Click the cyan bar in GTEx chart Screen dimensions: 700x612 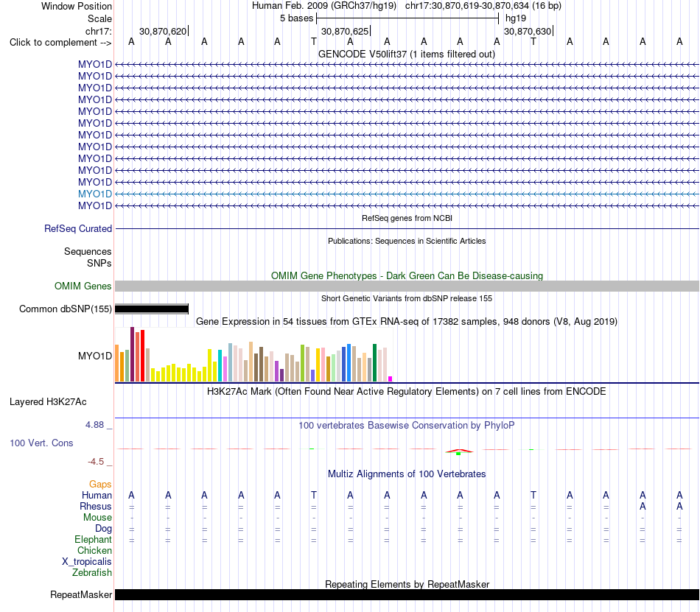[x=220, y=365]
